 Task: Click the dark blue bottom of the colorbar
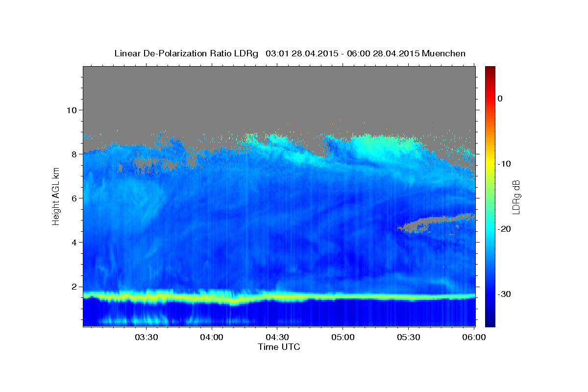click(x=490, y=321)
